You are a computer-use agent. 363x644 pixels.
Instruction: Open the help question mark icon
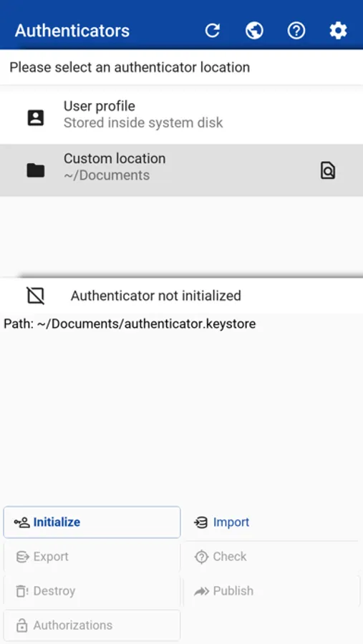pyautogui.click(x=296, y=30)
